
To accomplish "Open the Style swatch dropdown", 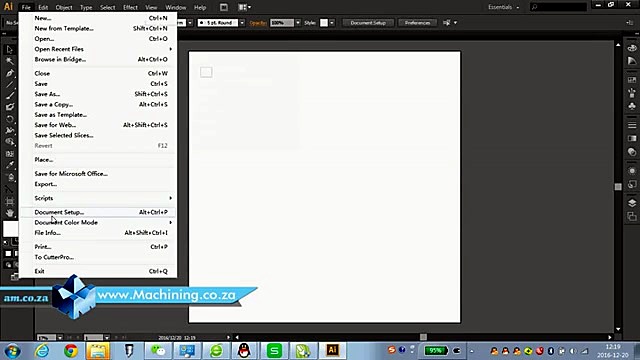I will [x=332, y=23].
